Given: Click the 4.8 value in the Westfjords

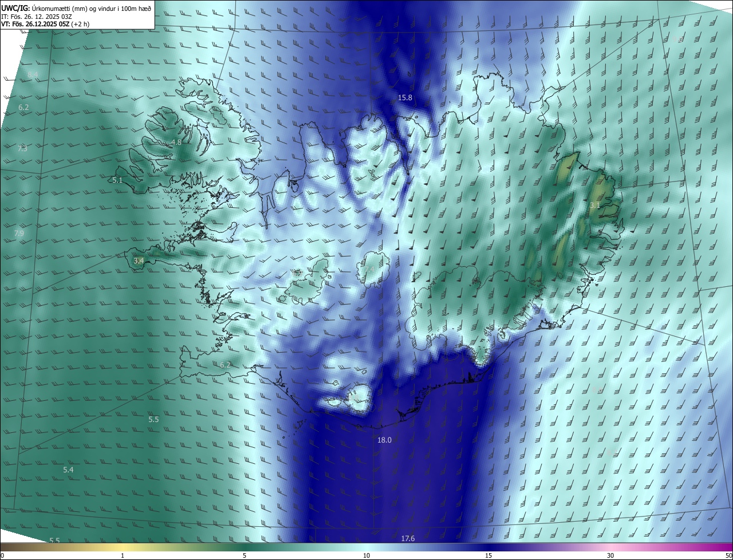Looking at the screenshot, I should tap(176, 143).
